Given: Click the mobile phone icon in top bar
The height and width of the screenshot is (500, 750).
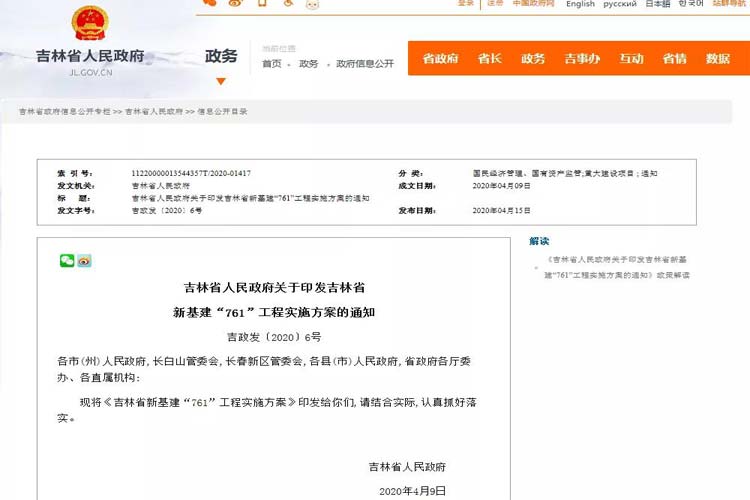Looking at the screenshot, I should (x=262, y=4).
